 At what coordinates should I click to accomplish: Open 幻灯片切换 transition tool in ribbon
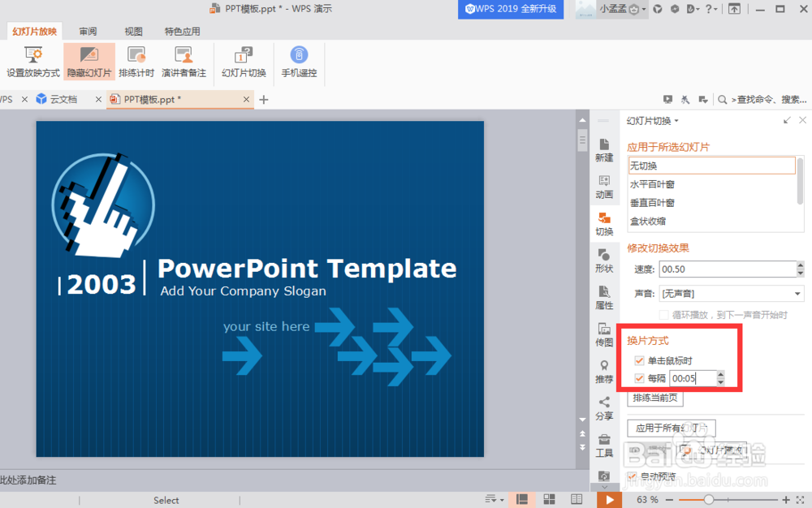[244, 62]
